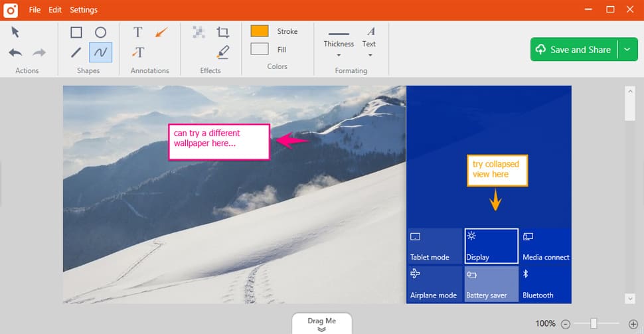
Task: Select the blur pixelate effect
Action: coord(199,32)
